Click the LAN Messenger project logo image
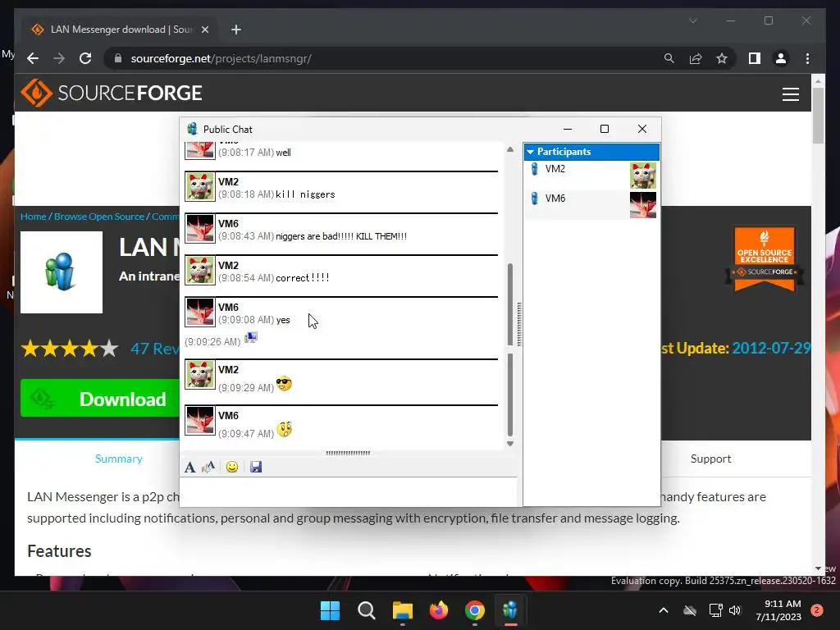 (61, 272)
